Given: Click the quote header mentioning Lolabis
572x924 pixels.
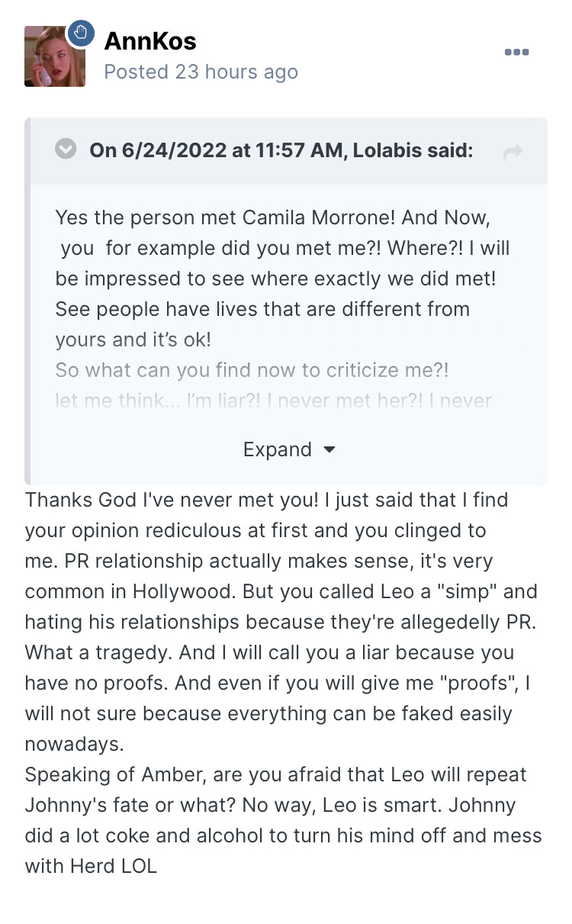Looking at the screenshot, I should (281, 150).
